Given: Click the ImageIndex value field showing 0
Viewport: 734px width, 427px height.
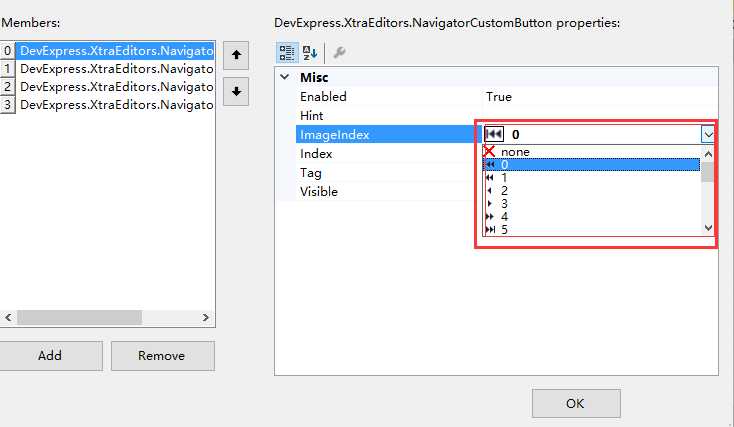Looking at the screenshot, I should (592, 135).
